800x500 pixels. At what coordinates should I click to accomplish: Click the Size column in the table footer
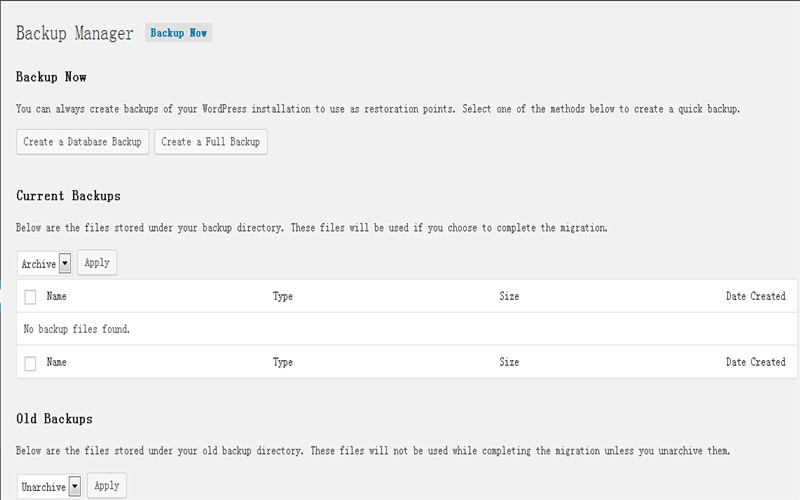tap(509, 362)
